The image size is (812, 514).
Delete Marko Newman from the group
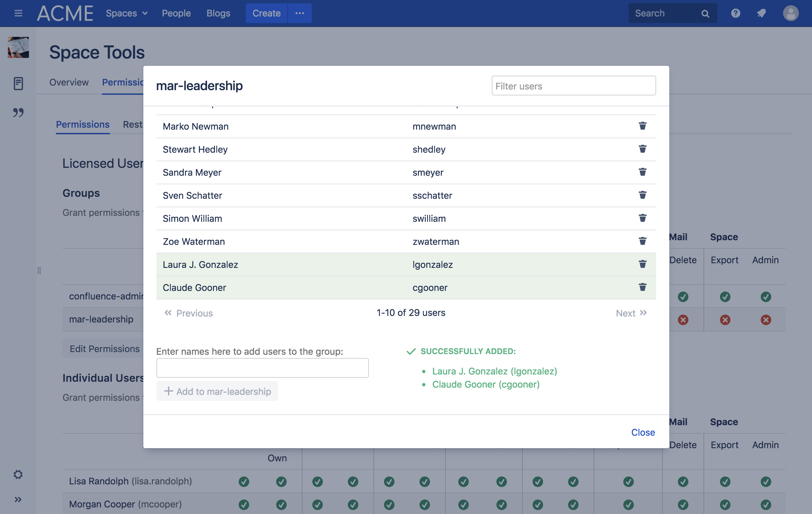[642, 126]
